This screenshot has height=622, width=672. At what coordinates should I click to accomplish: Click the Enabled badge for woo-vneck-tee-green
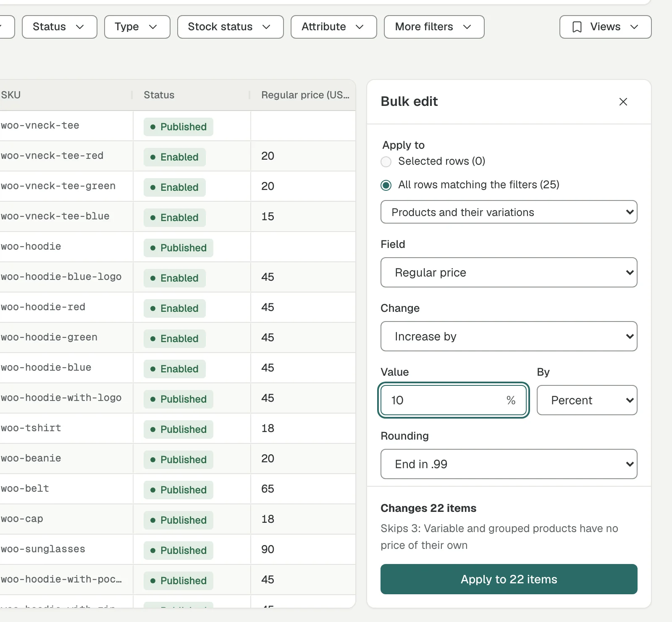175,187
